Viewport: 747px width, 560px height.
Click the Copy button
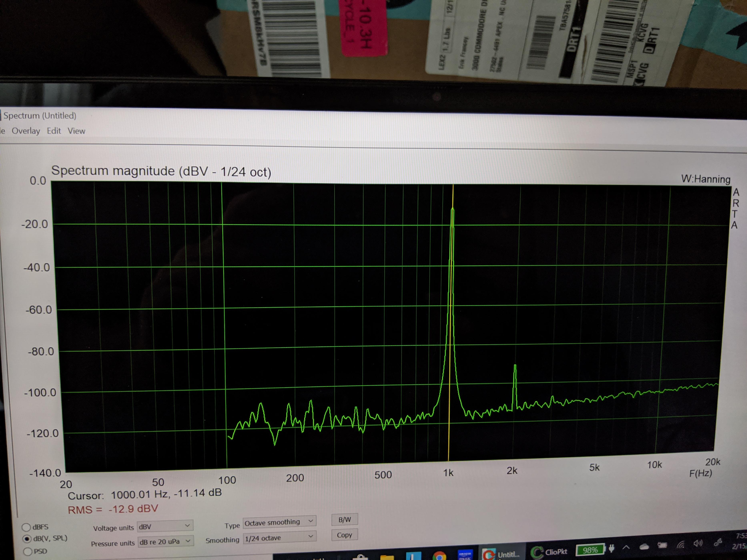coord(344,535)
